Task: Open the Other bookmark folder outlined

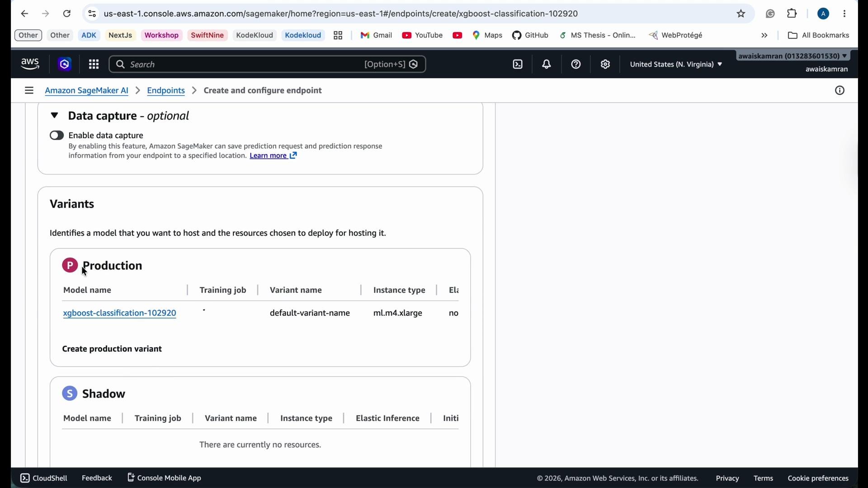Action: [x=28, y=35]
